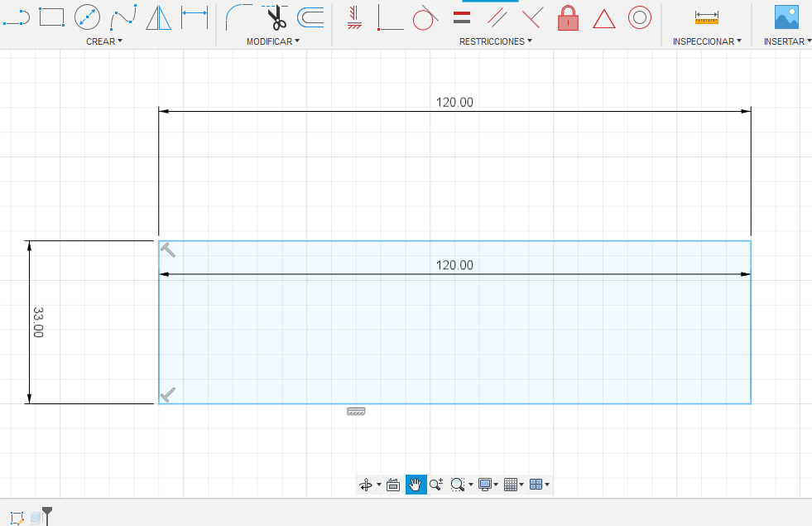The width and height of the screenshot is (812, 526).
Task: Expand the Display Settings dropdown arrow
Action: pyautogui.click(x=496, y=485)
